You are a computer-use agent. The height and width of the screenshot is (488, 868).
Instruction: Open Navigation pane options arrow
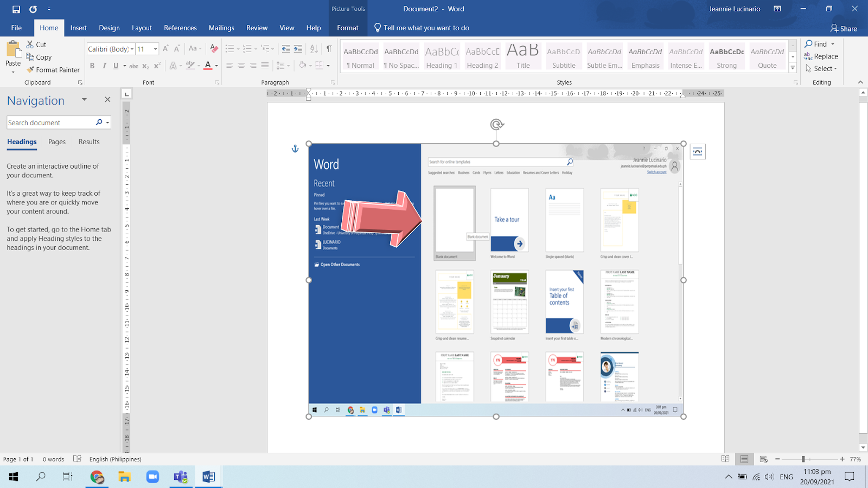point(84,99)
